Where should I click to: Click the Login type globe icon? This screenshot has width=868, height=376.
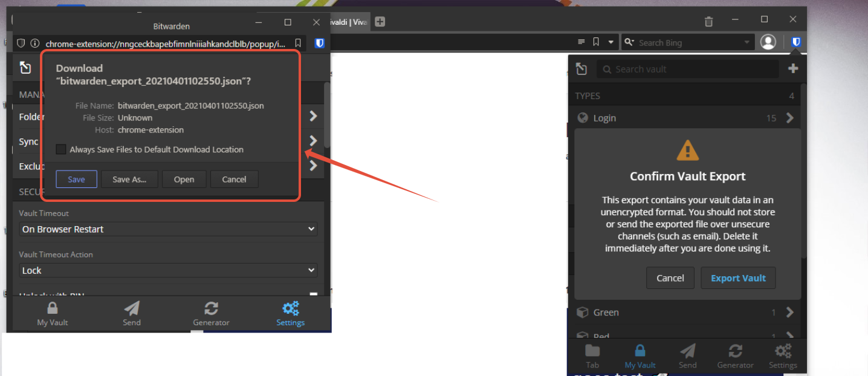tap(583, 118)
